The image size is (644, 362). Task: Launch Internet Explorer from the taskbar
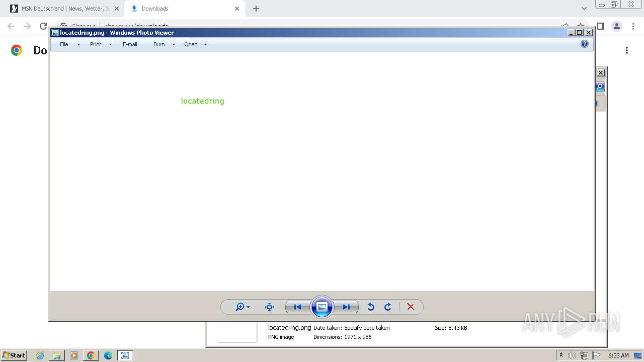pos(40,355)
